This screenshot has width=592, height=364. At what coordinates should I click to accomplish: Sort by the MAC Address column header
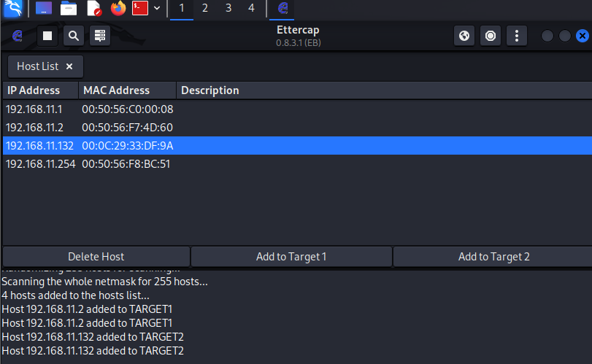127,90
